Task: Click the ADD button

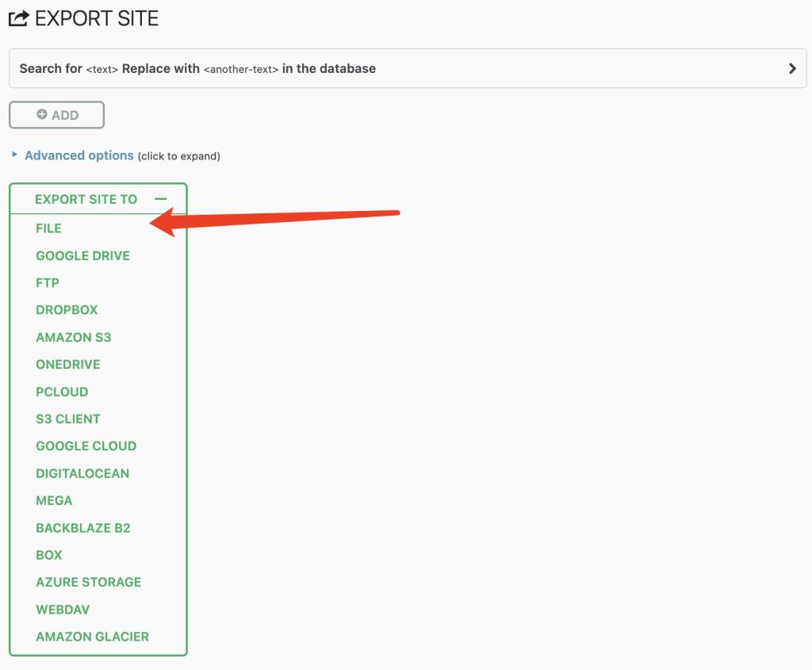Action: 56,114
